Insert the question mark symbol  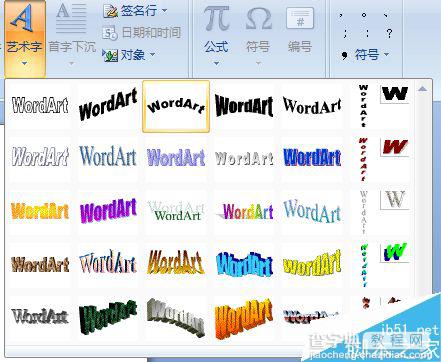389,33
